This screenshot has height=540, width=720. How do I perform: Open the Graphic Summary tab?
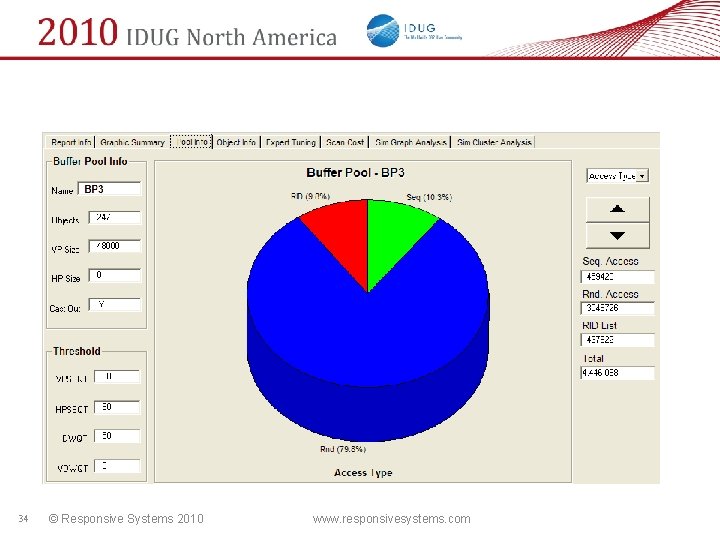132,142
